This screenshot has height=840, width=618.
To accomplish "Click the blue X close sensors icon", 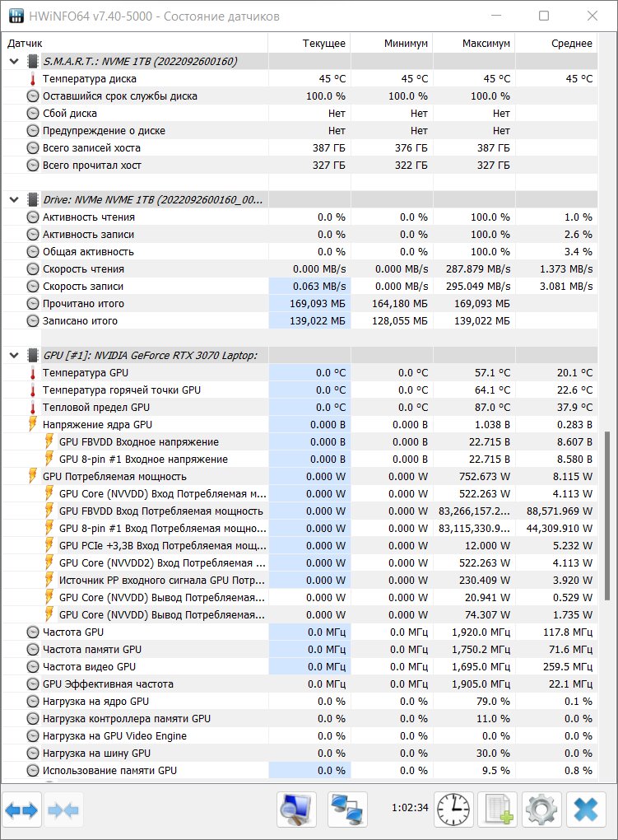I will (x=586, y=810).
